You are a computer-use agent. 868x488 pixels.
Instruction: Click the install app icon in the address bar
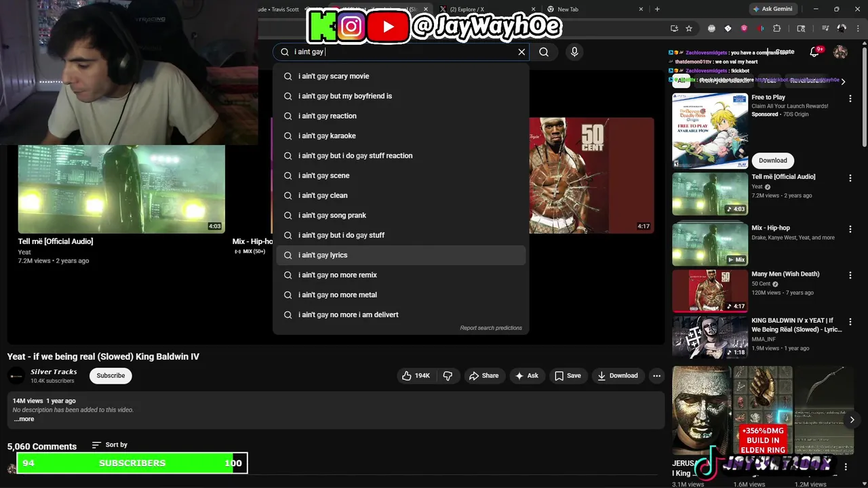point(674,28)
